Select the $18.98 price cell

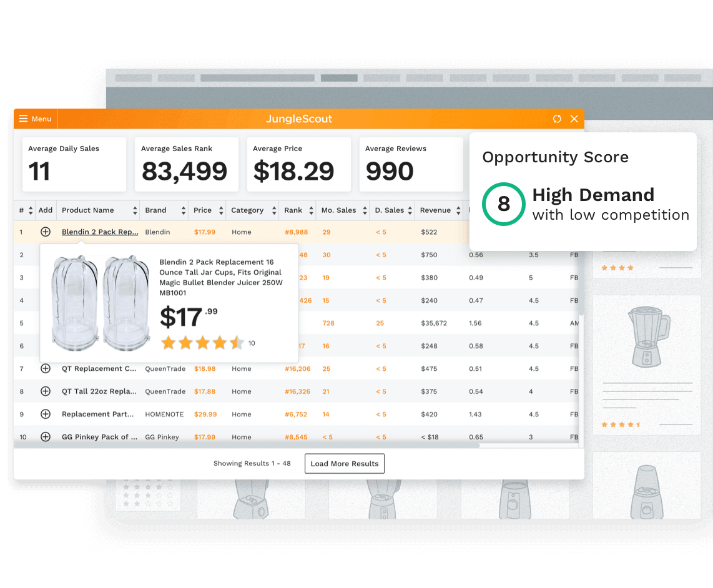[x=205, y=369]
